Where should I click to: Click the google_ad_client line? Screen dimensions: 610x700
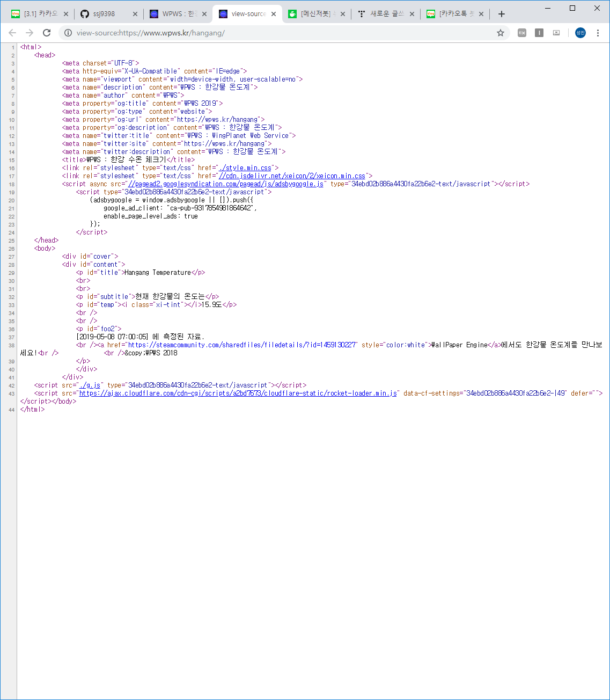180,208
